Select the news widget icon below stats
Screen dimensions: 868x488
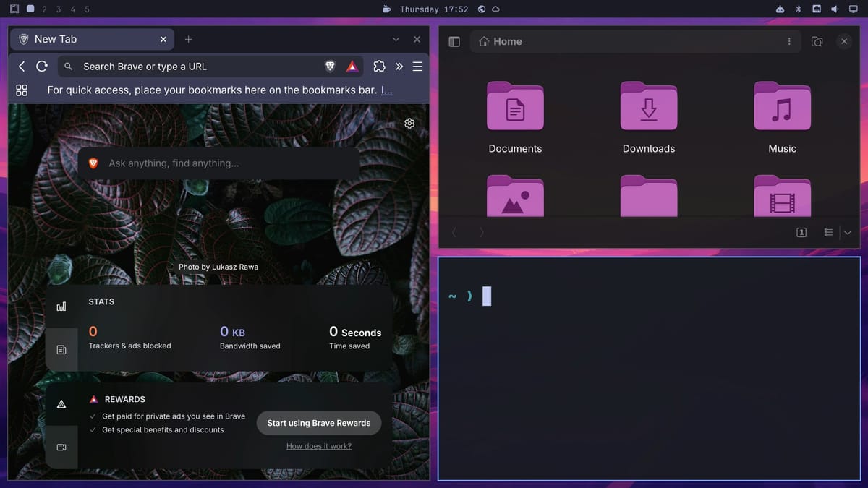pyautogui.click(x=61, y=350)
